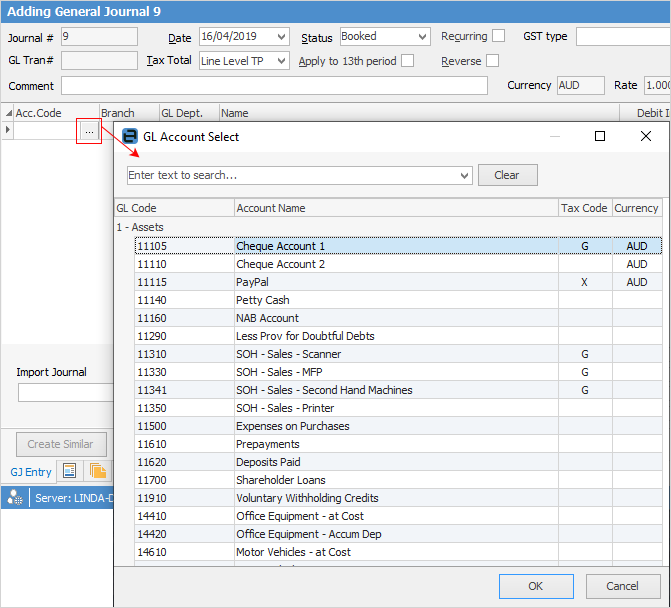Select the PayPal account row
Screen dimensions: 671x608
click(x=396, y=282)
